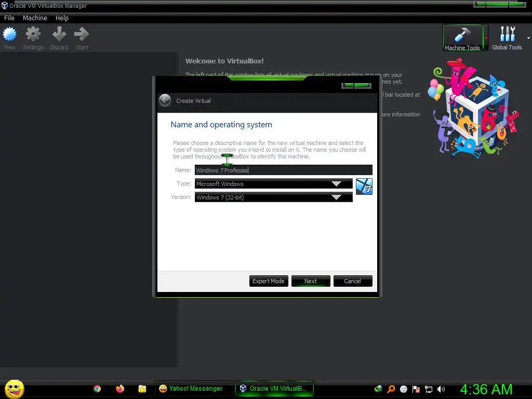The width and height of the screenshot is (532, 399).
Task: Click the magnifier tray icon
Action: point(391,389)
